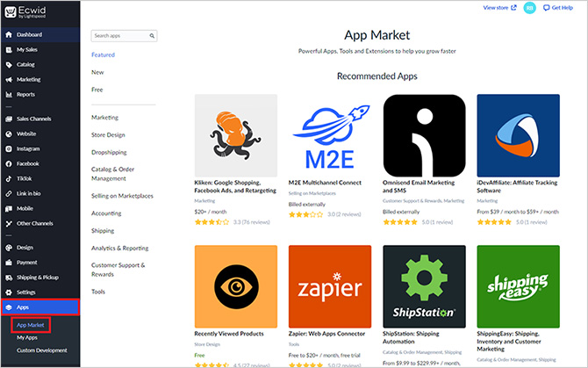Screen dimensions: 588x368
Task: Click the View store link
Action: pyautogui.click(x=495, y=7)
